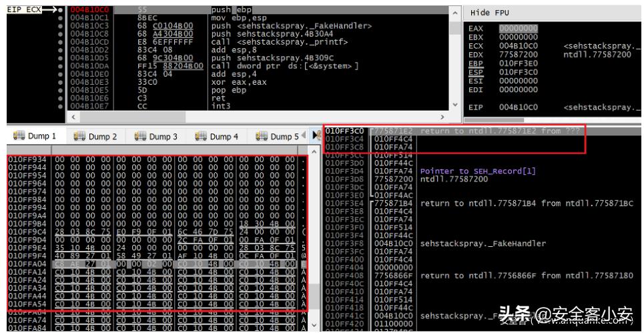Select EAX register value 00000000
Image resolution: width=644 pixels, height=333 pixels.
click(x=519, y=29)
